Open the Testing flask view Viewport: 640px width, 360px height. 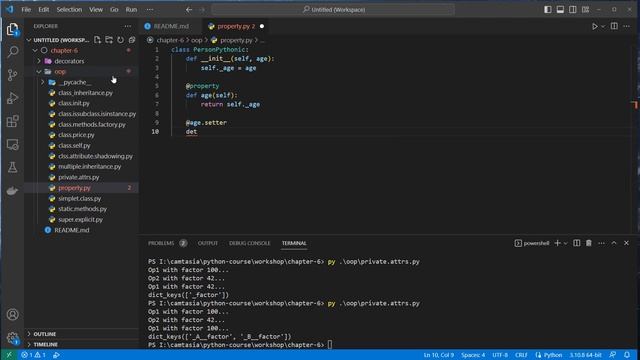coord(13,167)
